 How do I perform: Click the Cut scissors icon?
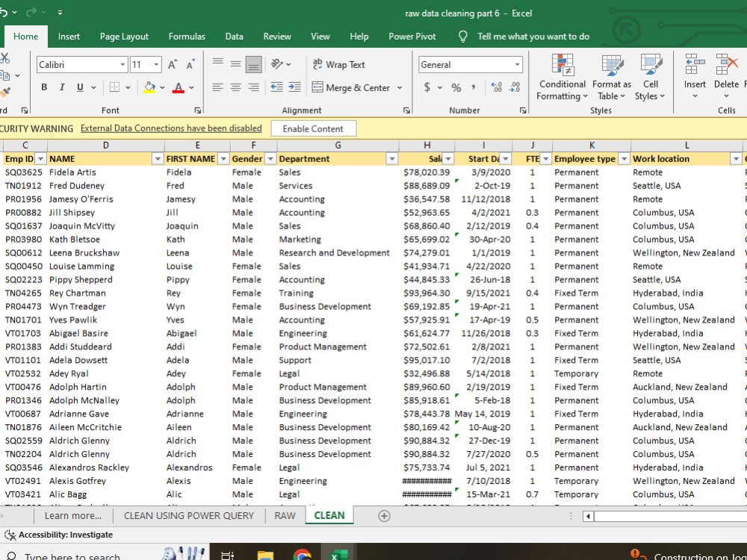point(4,58)
